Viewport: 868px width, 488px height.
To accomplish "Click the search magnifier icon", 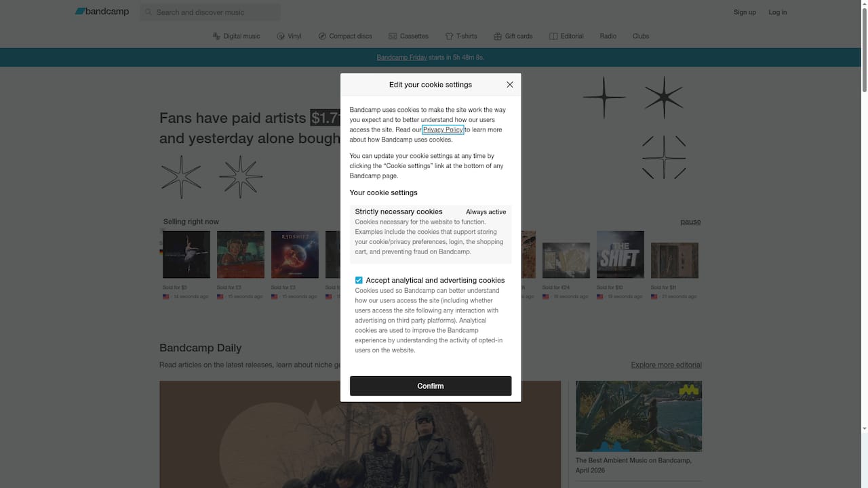I will pyautogui.click(x=149, y=12).
